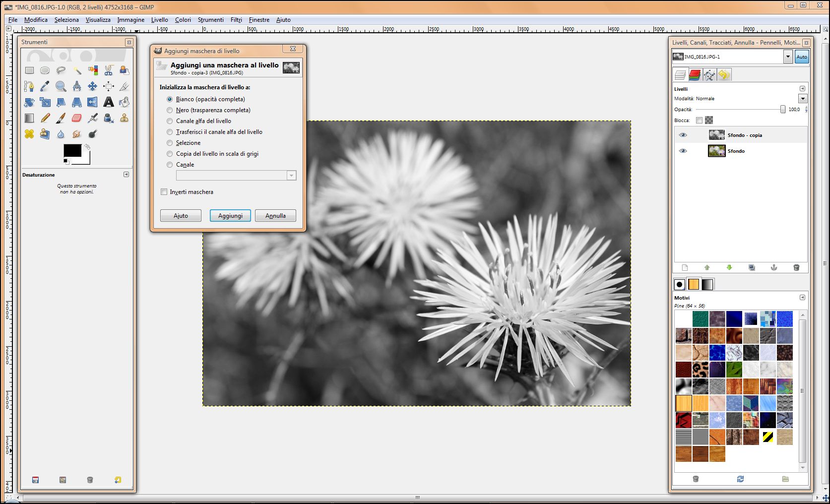Open the Filtri menu
Image resolution: width=830 pixels, height=504 pixels.
click(x=236, y=20)
